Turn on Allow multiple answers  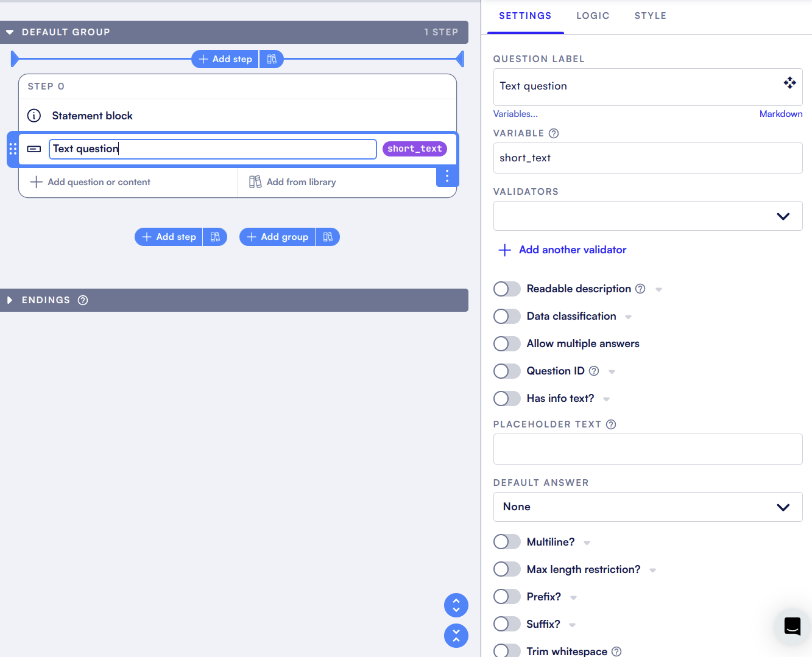pyautogui.click(x=507, y=343)
